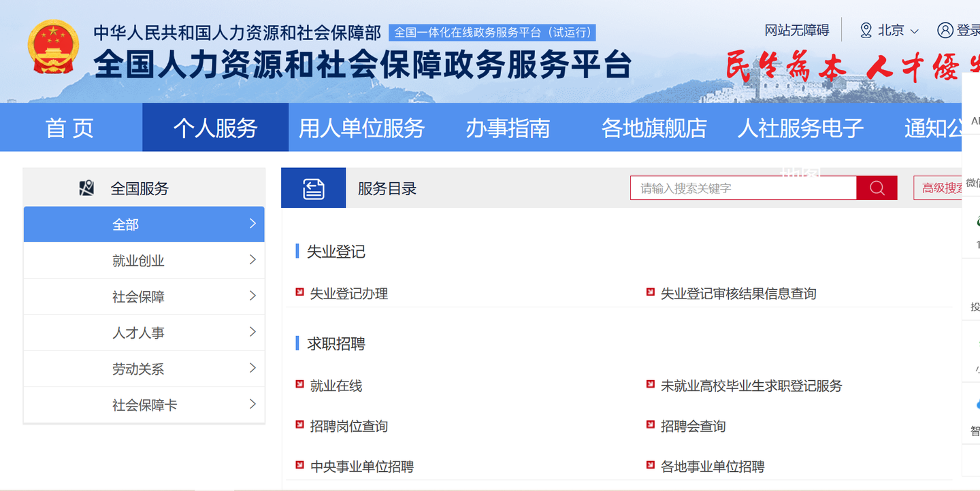This screenshot has width=980, height=491.
Task: Click the national emblem logo
Action: [53, 47]
